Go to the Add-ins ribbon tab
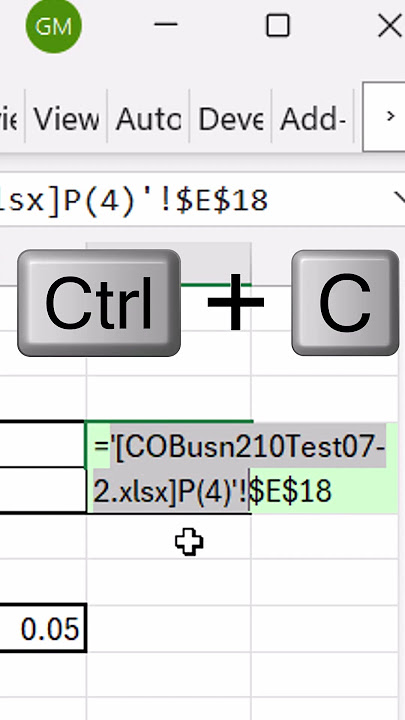This screenshot has height=720, width=405. point(313,119)
